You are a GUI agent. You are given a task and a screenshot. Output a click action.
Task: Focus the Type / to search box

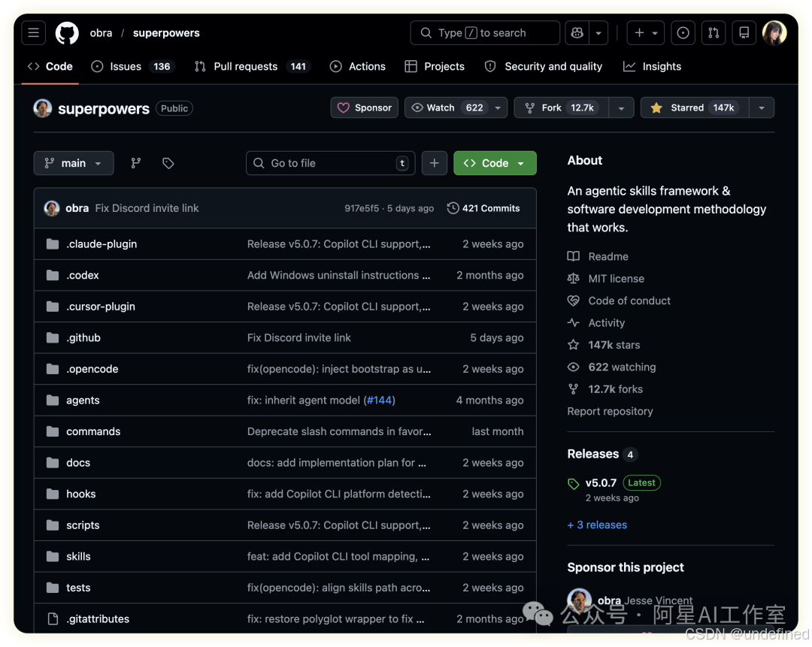point(485,33)
